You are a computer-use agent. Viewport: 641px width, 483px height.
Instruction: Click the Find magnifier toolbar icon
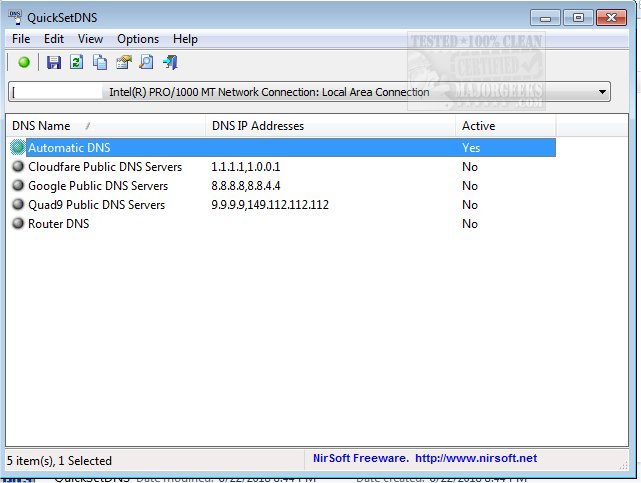[x=147, y=62]
